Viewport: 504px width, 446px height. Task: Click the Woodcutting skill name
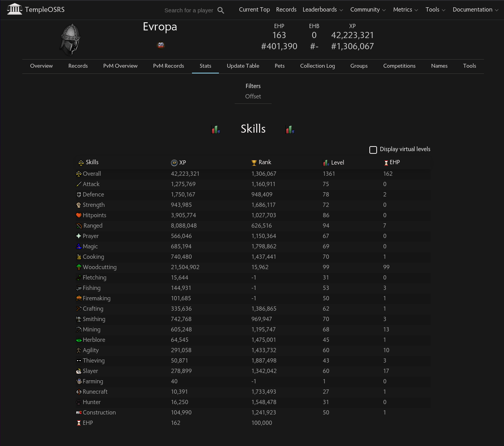click(x=100, y=267)
